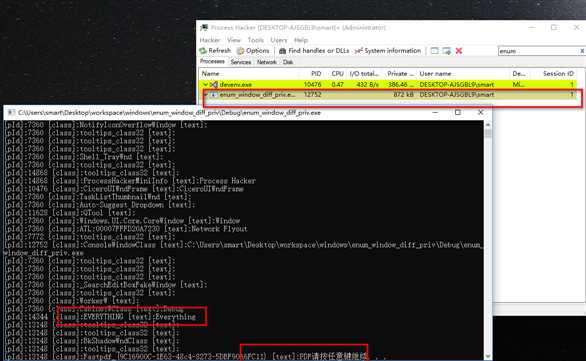Viewport: 586px width, 361px height.
Task: Switch to the Services tab
Action: pyautogui.click(x=241, y=62)
